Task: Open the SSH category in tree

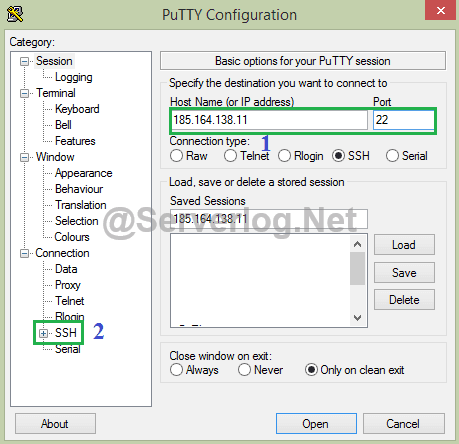Action: 66,333
